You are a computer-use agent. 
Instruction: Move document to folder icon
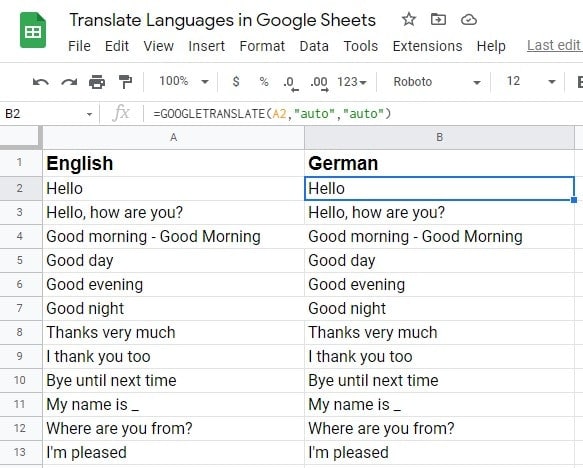[x=438, y=19]
